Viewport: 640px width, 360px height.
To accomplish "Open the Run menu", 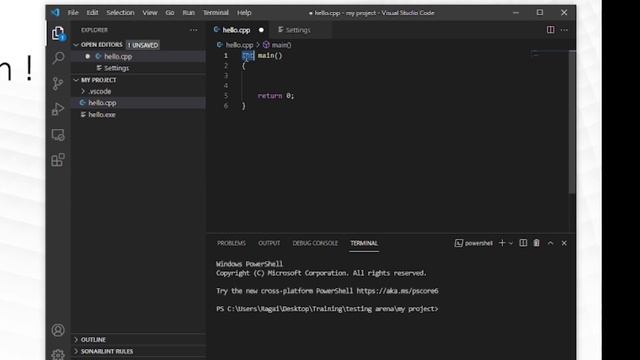I will coord(189,13).
